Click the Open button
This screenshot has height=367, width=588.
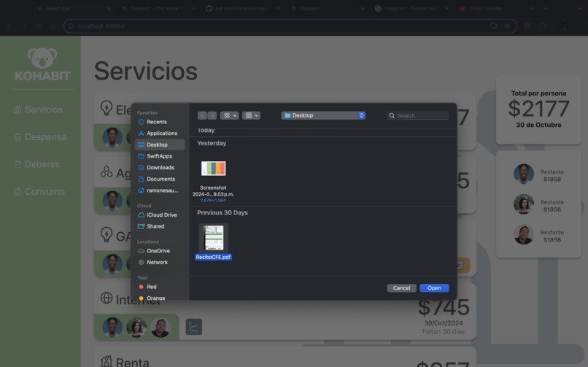[x=434, y=288]
